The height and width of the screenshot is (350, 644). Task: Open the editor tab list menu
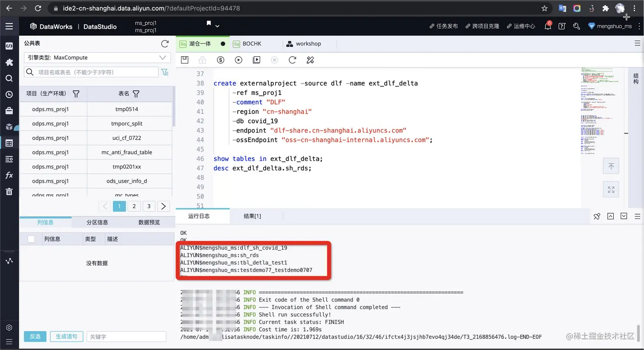[638, 43]
